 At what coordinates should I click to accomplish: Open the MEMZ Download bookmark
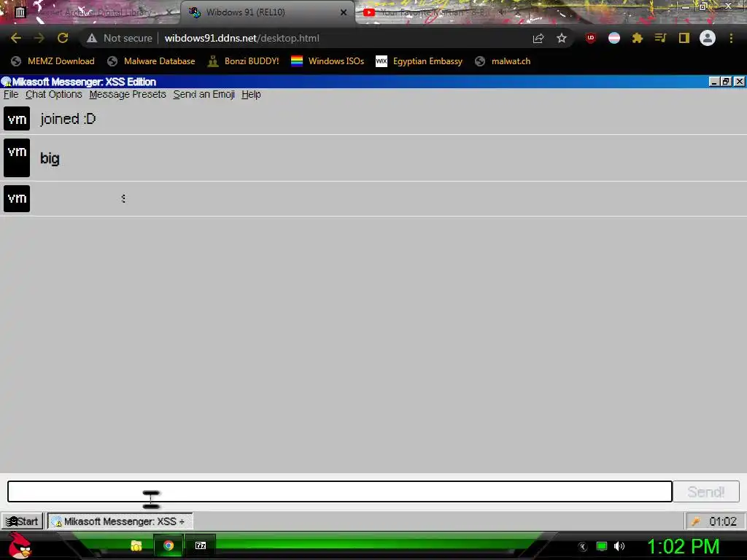coord(53,61)
